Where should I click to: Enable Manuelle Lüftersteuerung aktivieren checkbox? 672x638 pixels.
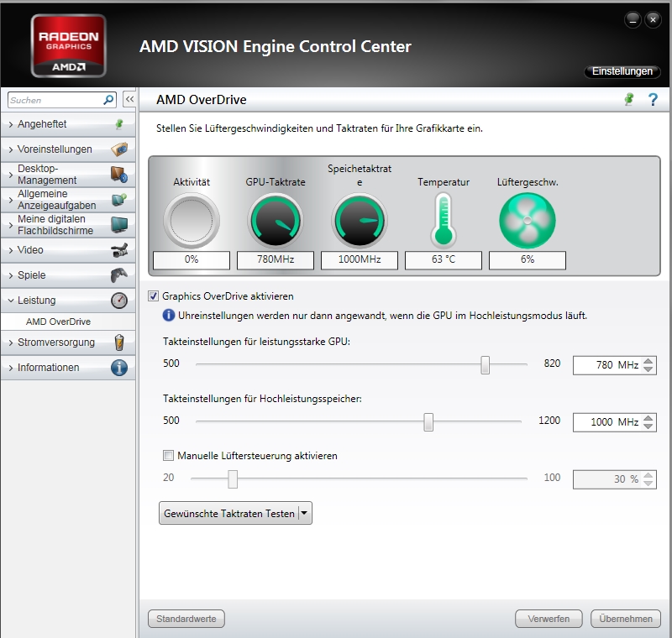[x=169, y=455]
